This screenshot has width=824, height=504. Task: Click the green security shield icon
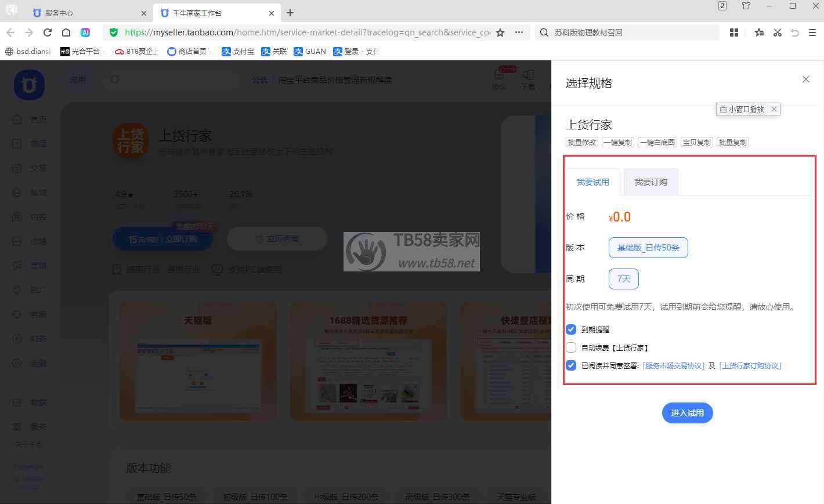[114, 32]
